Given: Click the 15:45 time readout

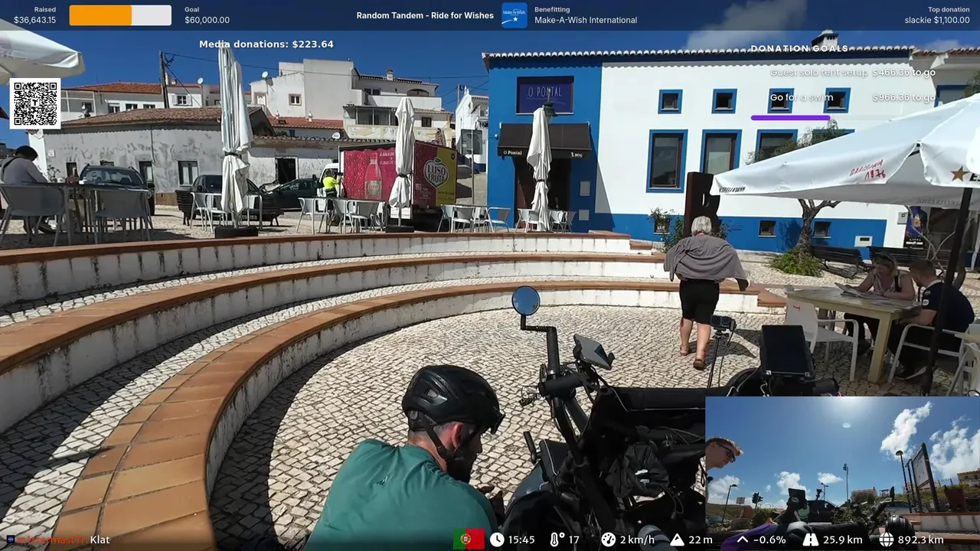Looking at the screenshot, I should tap(521, 540).
